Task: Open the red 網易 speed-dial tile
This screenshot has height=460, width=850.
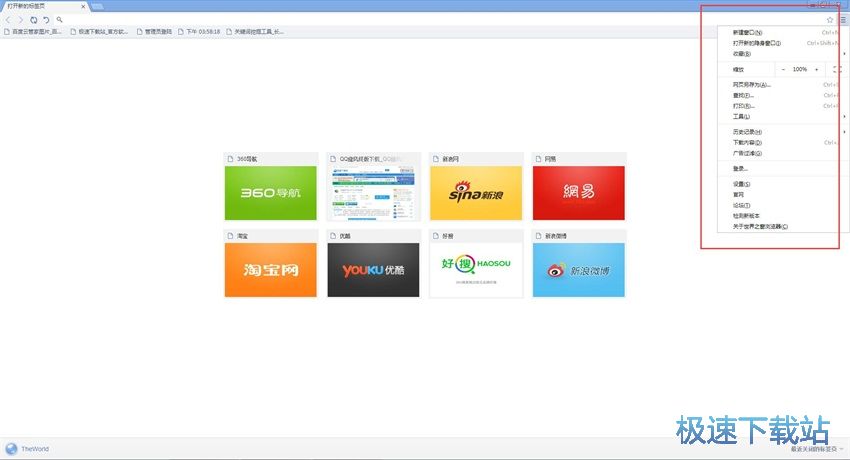Action: (578, 193)
